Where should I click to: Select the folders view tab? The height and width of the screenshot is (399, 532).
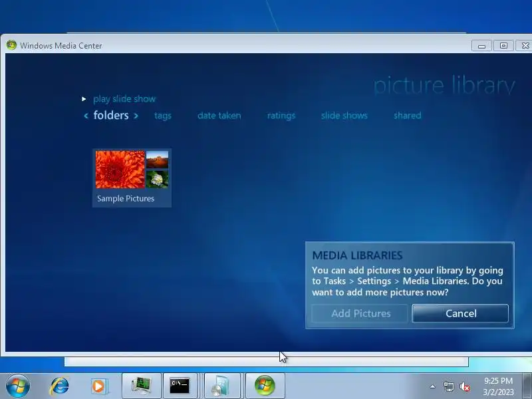(x=111, y=115)
